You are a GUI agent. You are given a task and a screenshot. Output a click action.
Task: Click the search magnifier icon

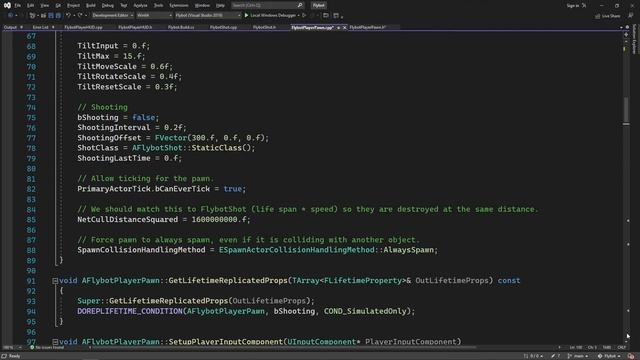(x=300, y=5)
